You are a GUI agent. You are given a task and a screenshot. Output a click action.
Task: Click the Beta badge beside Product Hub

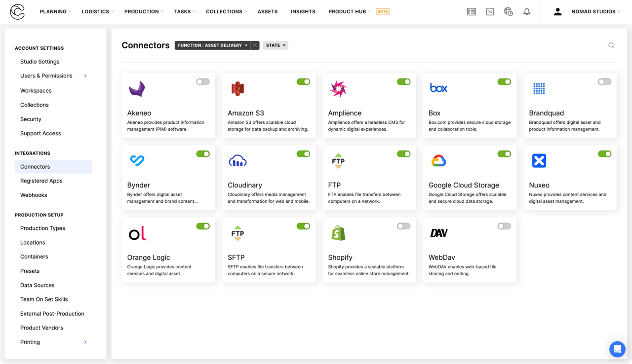pos(383,12)
